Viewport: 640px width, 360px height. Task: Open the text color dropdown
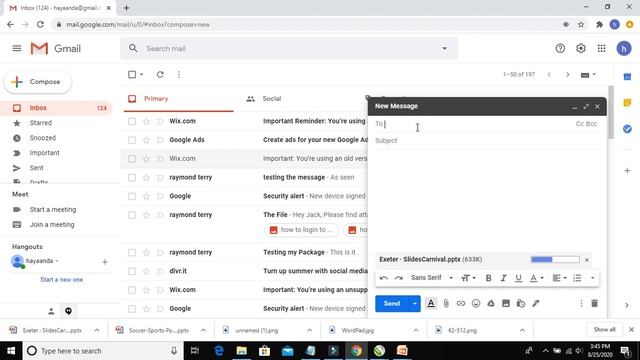(536, 278)
